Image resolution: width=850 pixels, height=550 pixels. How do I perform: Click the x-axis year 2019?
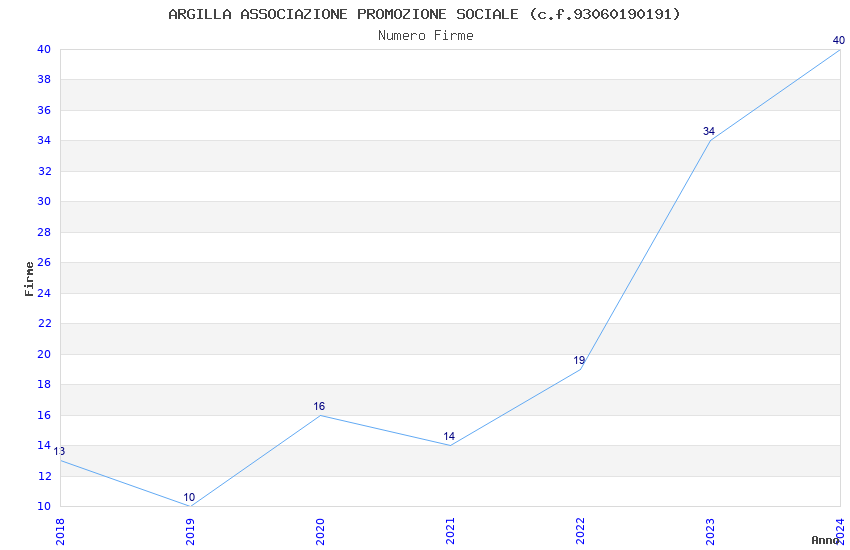(x=190, y=531)
